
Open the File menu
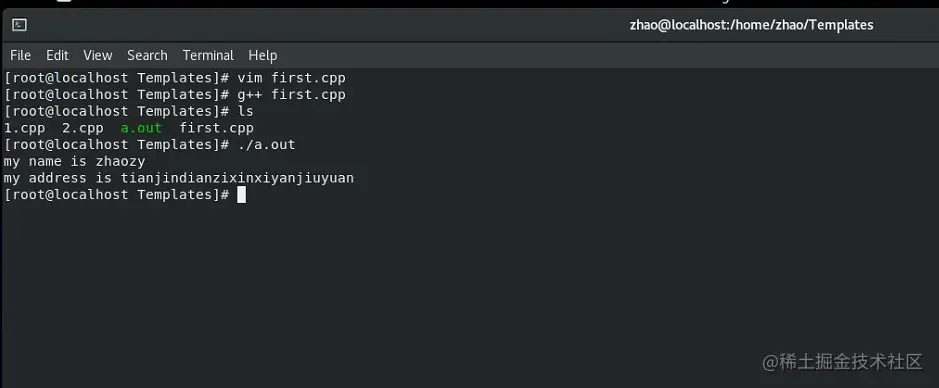tap(20, 55)
